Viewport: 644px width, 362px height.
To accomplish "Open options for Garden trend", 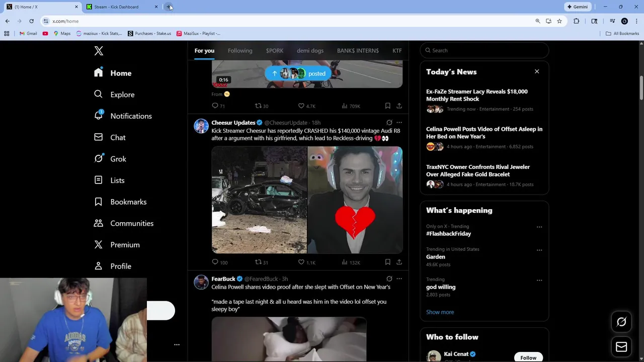I will (x=539, y=250).
